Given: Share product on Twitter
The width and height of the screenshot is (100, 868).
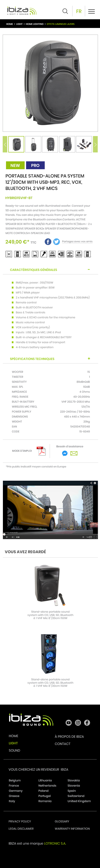Looking at the screenshot, I should click(57, 242).
